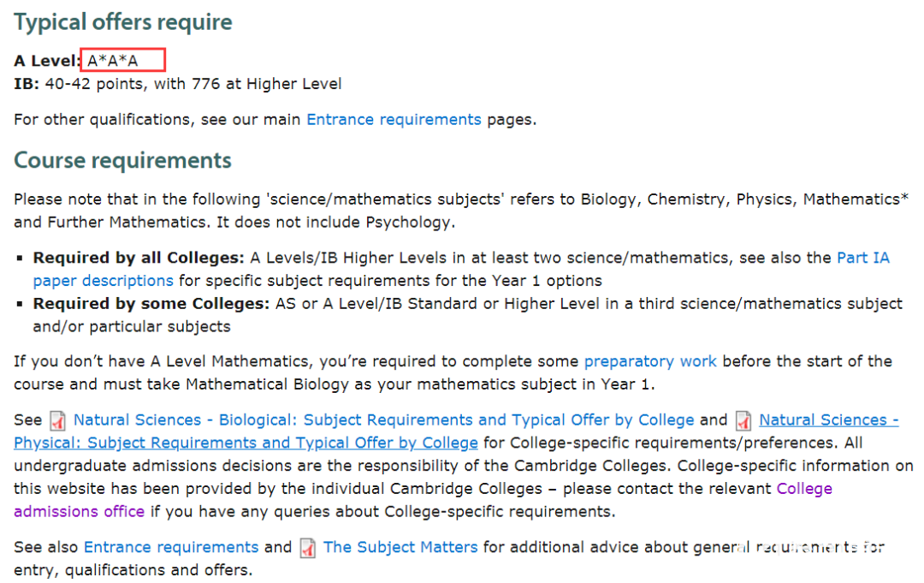Click the Typical offers require heading
Viewport: 924px width, 583px height.
[x=123, y=22]
